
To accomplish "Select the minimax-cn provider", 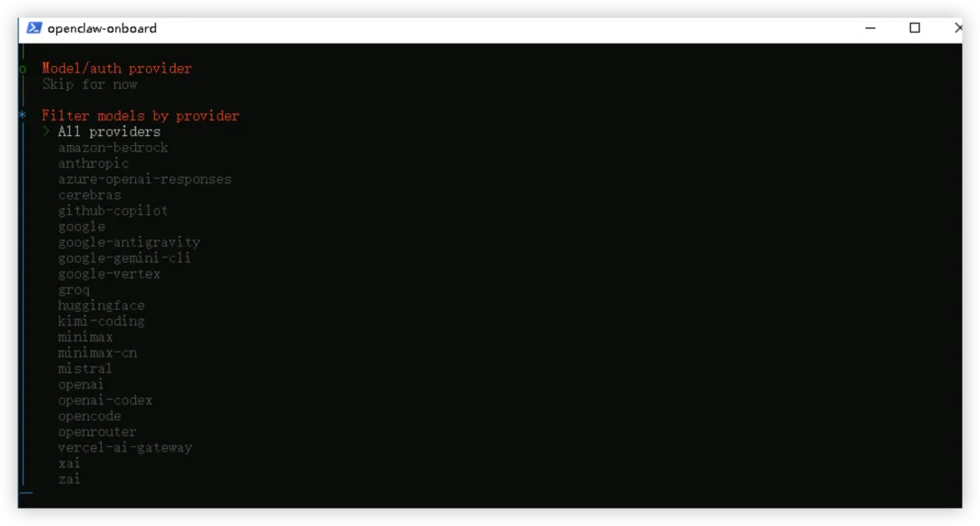I will [x=97, y=353].
